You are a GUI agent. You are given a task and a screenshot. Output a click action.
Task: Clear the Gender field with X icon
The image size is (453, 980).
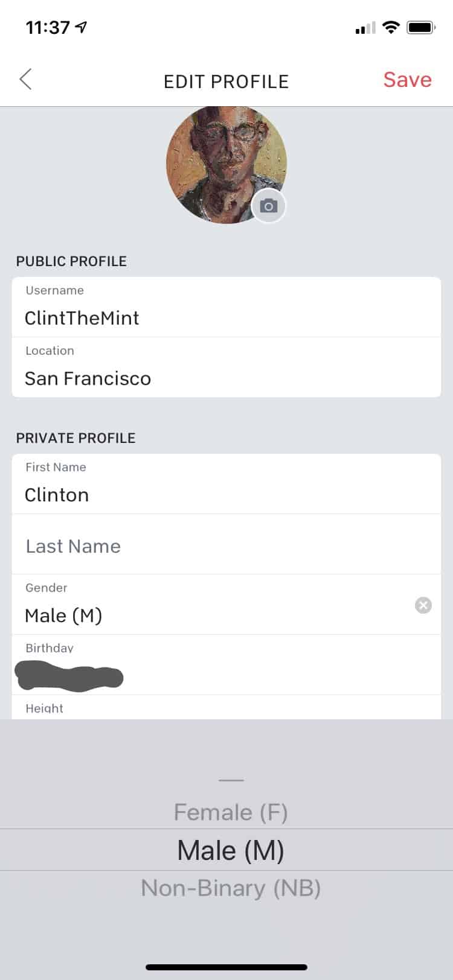423,605
